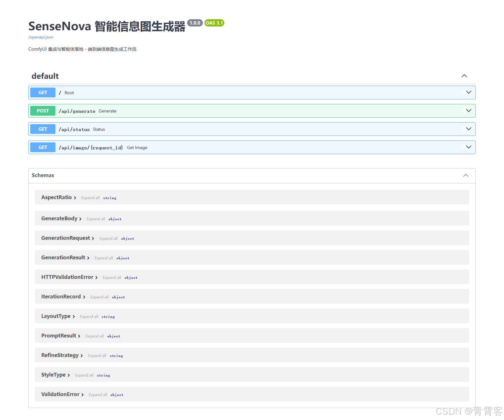Click the GET badge of /api/status
This screenshot has height=420, width=504.
pyautogui.click(x=43, y=129)
